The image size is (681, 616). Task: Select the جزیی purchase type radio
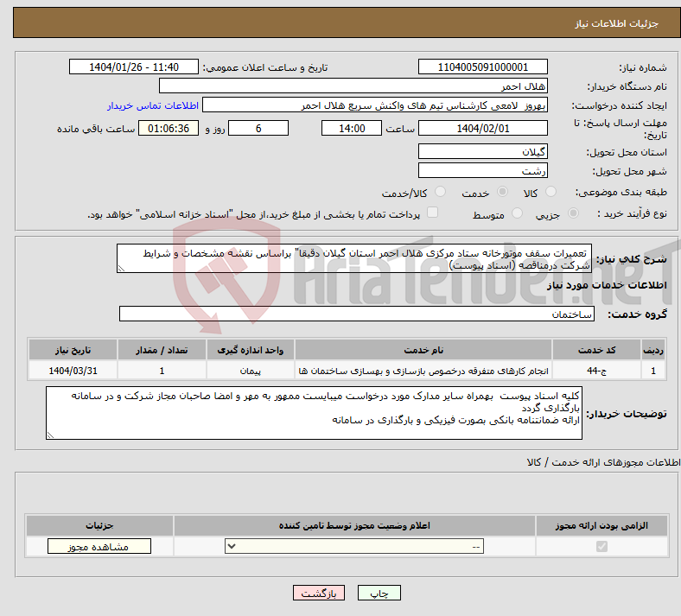[573, 213]
